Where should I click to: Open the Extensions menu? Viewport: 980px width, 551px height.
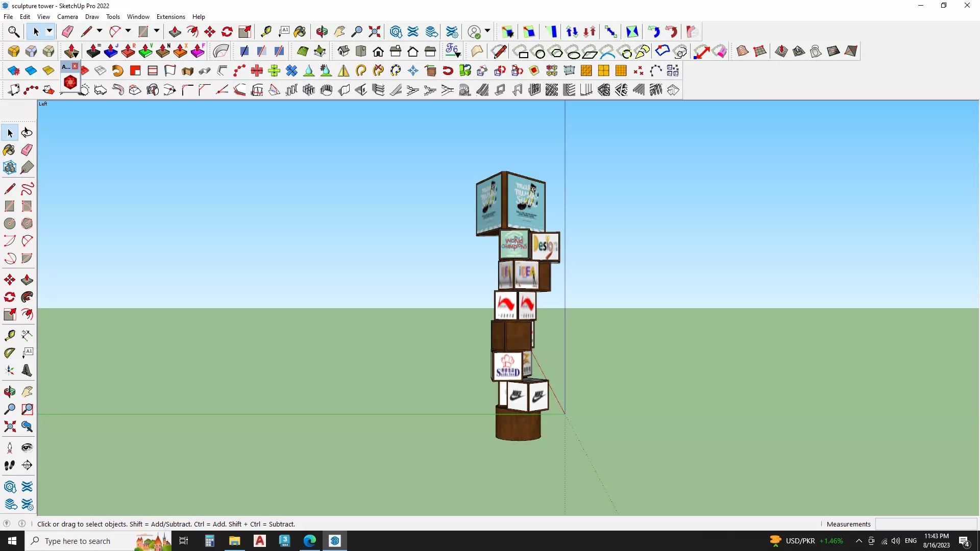pos(170,17)
